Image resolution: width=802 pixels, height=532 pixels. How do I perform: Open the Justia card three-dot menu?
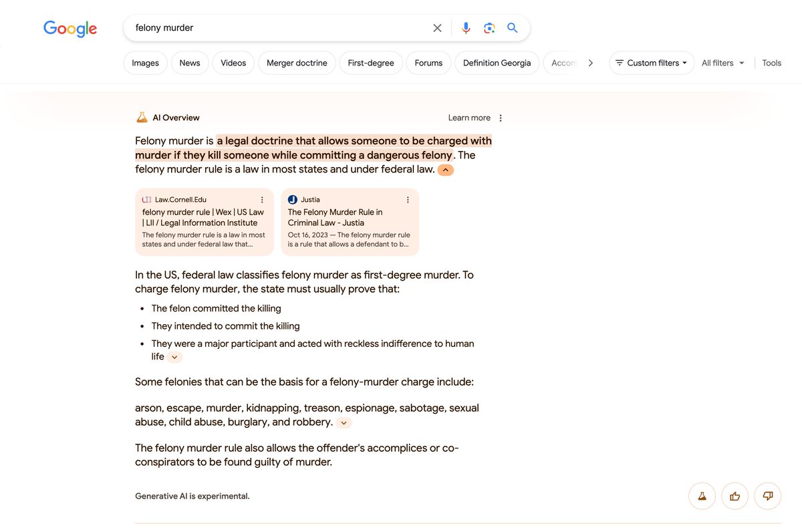point(408,200)
